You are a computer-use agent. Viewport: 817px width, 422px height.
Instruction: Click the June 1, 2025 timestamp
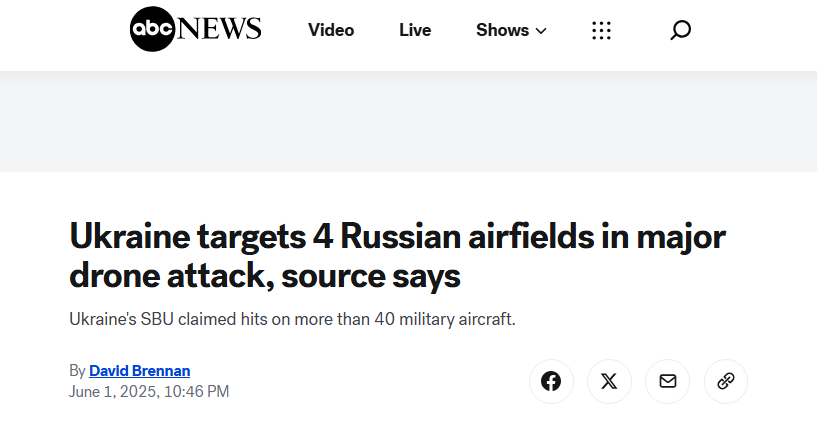click(149, 391)
